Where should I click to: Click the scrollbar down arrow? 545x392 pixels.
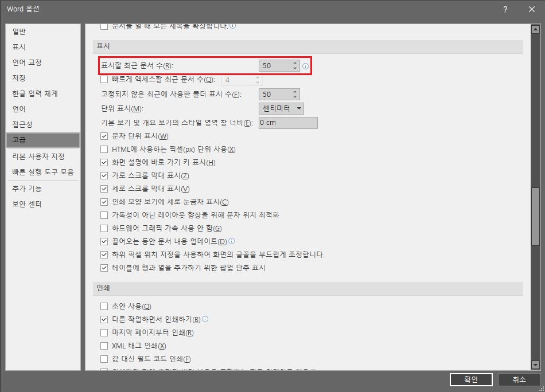pyautogui.click(x=535, y=364)
